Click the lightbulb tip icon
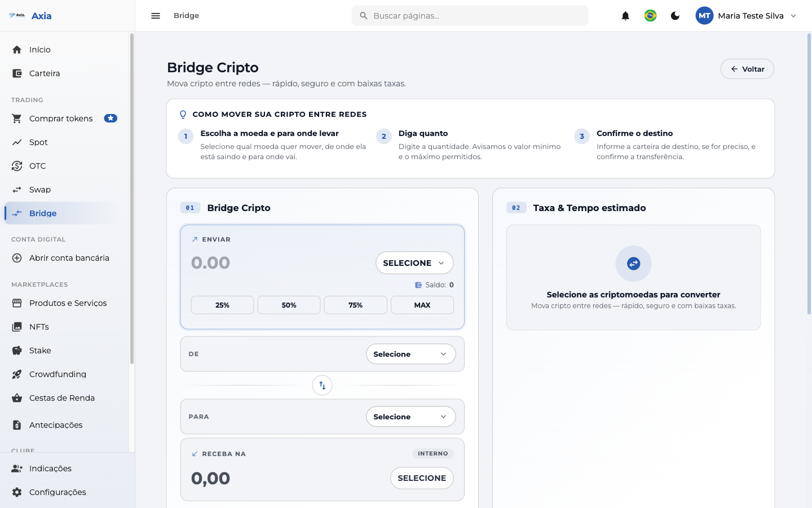This screenshot has width=812, height=508. (x=183, y=115)
